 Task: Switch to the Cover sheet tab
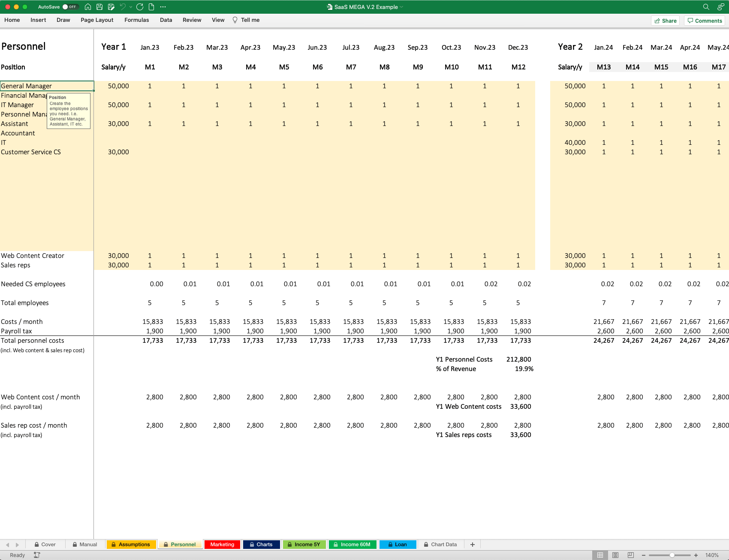point(45,545)
